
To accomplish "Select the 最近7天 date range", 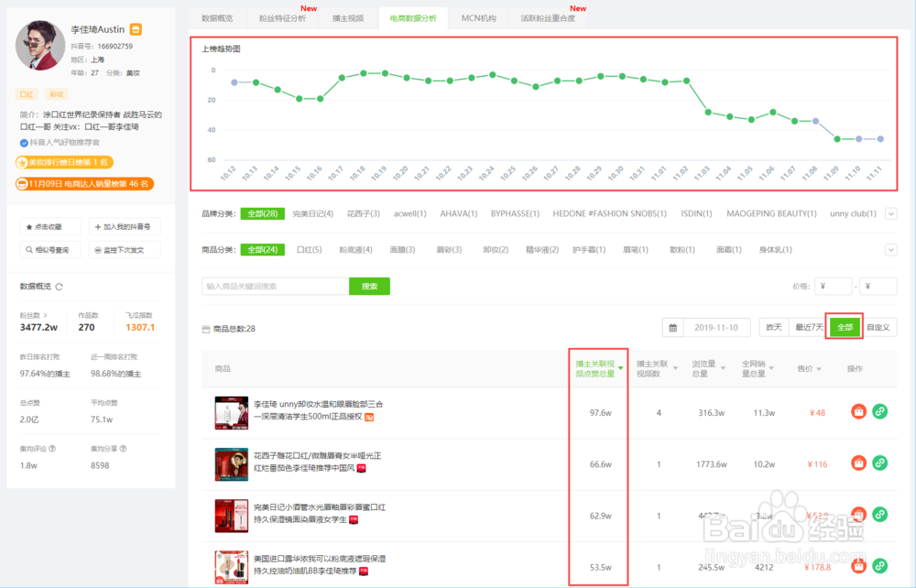I will coord(809,328).
